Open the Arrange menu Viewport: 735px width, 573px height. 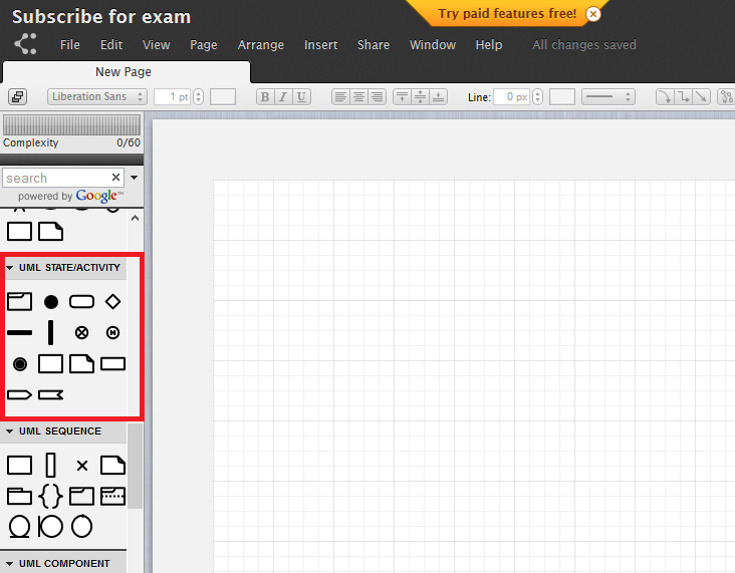point(261,45)
